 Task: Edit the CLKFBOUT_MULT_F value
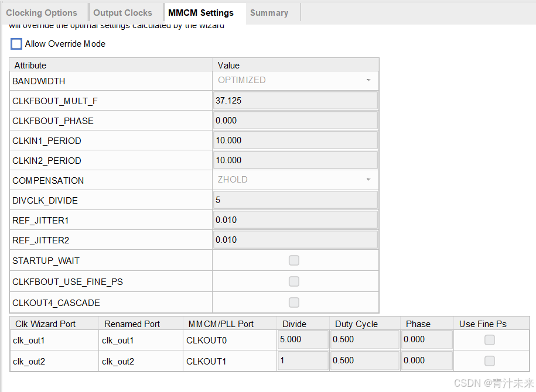pos(295,100)
